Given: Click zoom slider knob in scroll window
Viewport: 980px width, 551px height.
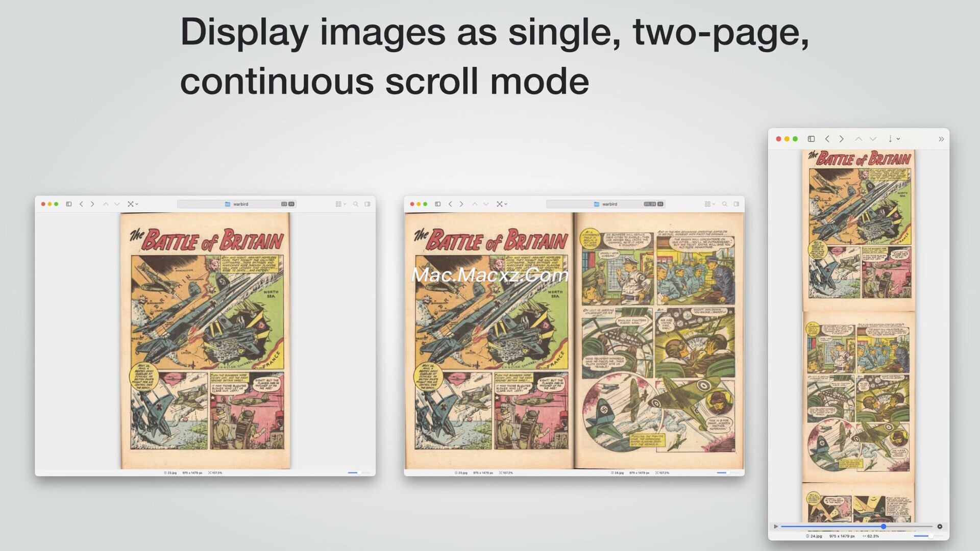Looking at the screenshot, I should [930, 536].
